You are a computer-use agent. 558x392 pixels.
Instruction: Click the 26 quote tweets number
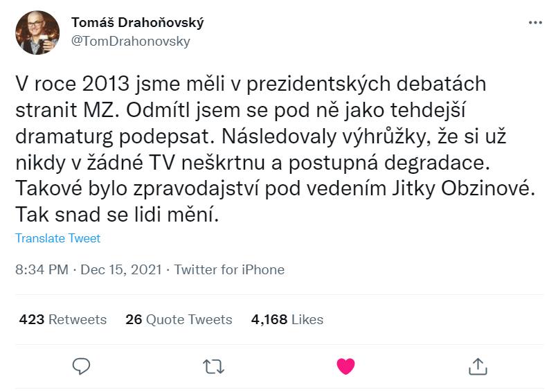(x=134, y=319)
